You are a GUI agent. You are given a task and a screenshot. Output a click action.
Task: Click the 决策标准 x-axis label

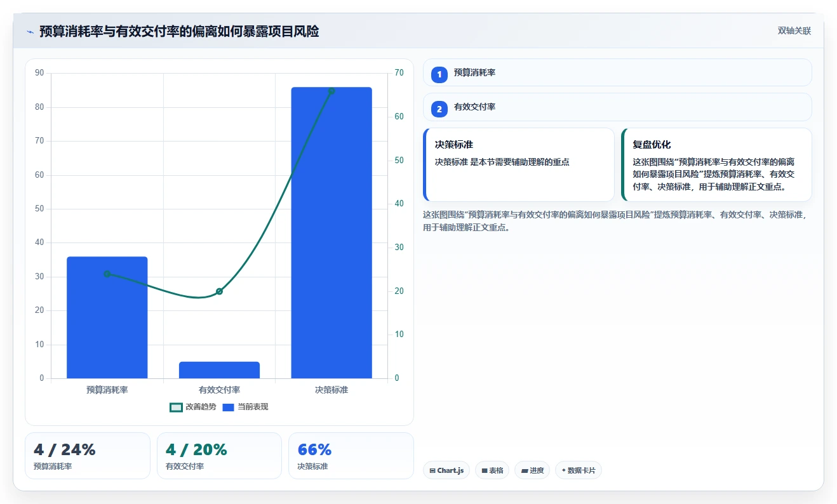[331, 390]
